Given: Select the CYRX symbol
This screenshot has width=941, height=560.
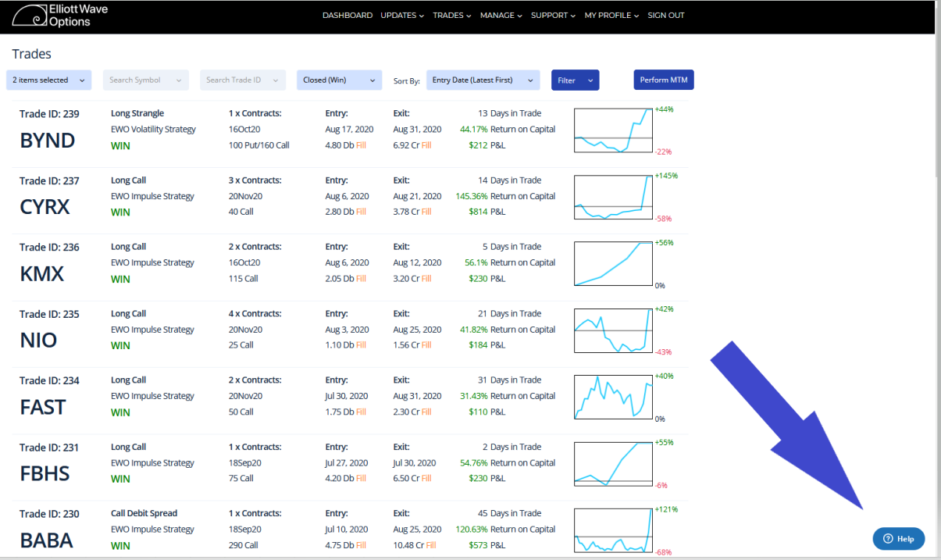Looking at the screenshot, I should pos(45,207).
